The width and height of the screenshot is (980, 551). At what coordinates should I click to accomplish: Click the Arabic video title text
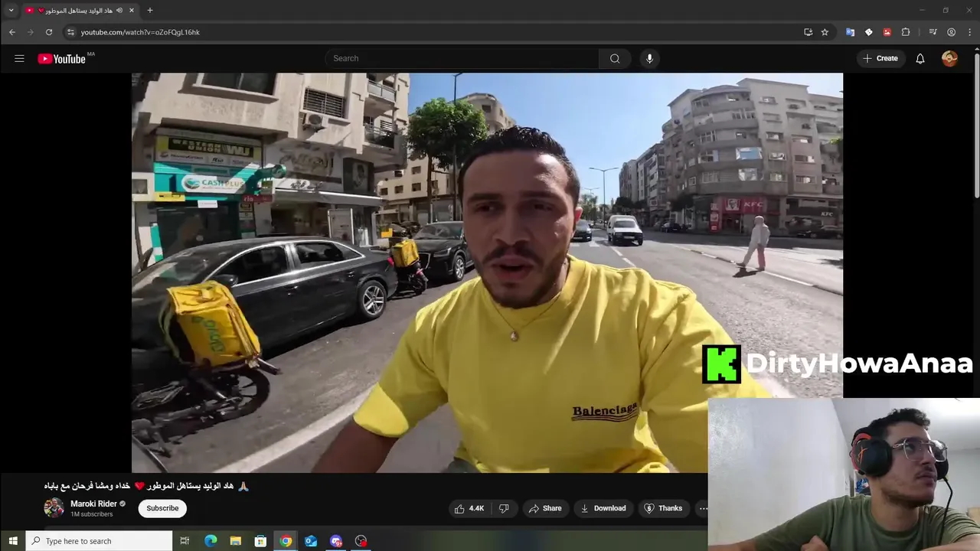[x=146, y=486]
